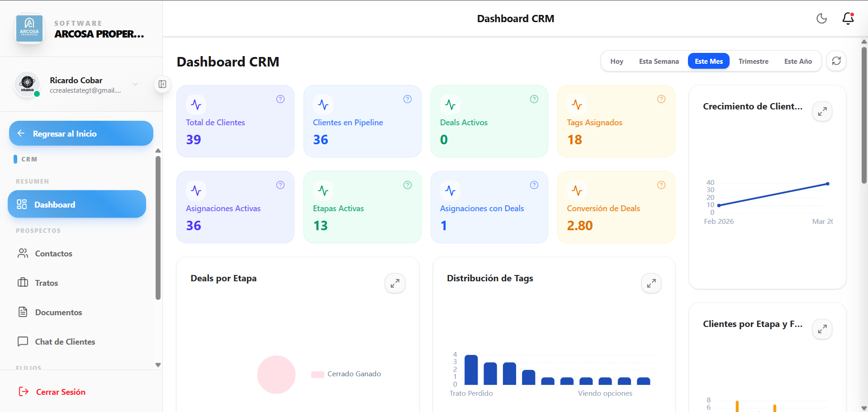The image size is (868, 412).
Task: Switch to the Trimestre time filter
Action: [x=753, y=62]
